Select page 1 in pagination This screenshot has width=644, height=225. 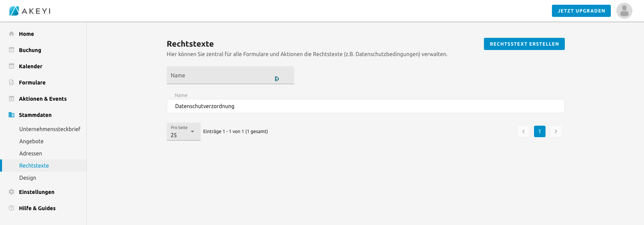click(539, 131)
